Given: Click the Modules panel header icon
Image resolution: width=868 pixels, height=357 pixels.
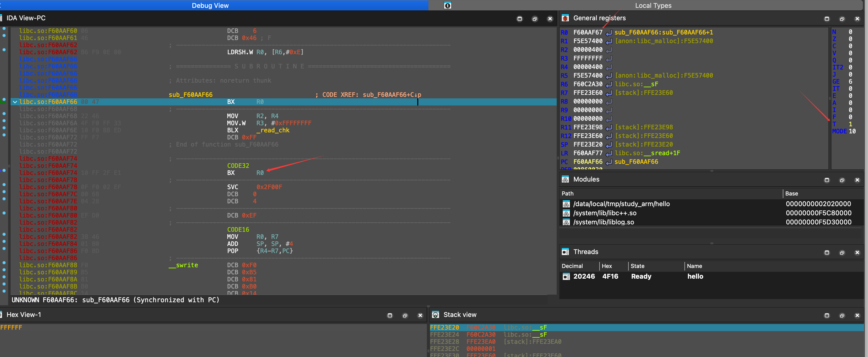Looking at the screenshot, I should pyautogui.click(x=565, y=179).
